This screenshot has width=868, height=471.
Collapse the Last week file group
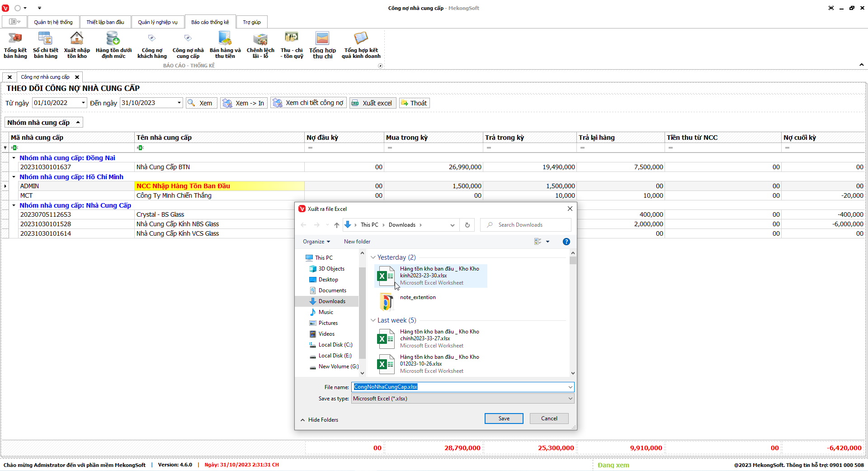373,320
